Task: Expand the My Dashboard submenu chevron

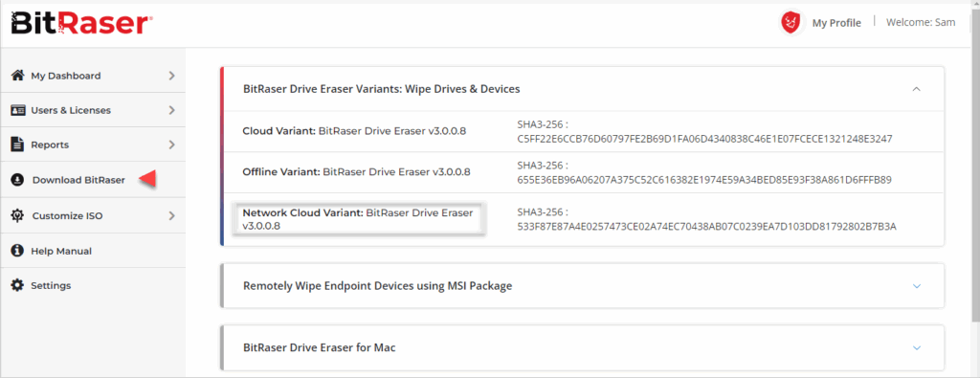Action: click(172, 76)
